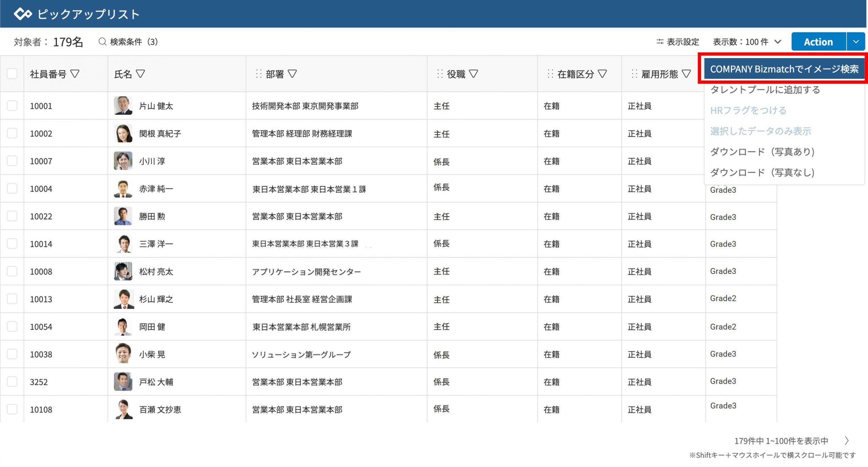Expand the Action button dropdown arrow

tap(856, 42)
